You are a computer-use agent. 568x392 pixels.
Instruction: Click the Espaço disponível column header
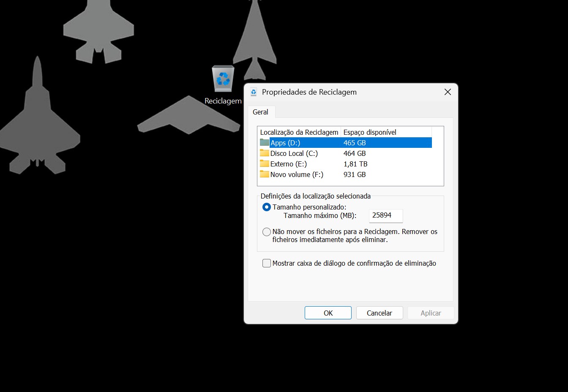click(370, 132)
